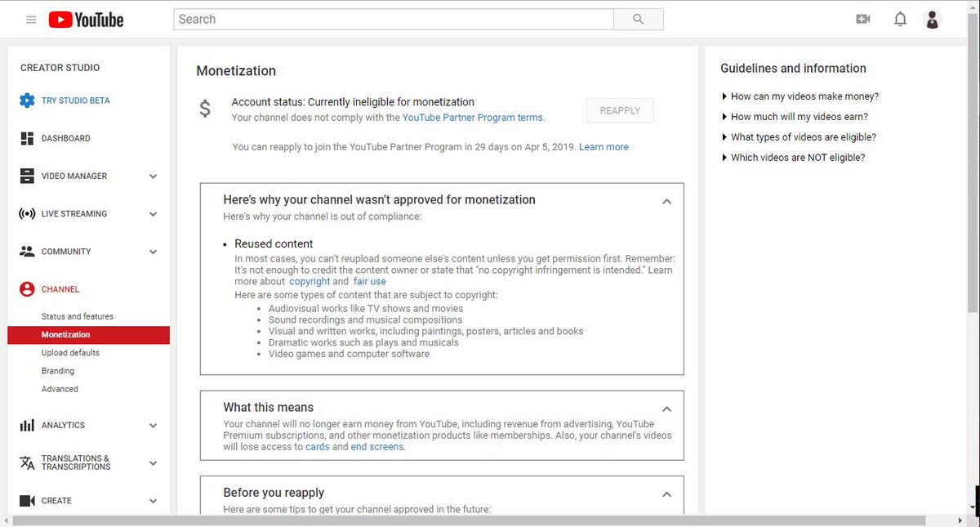This screenshot has height=527, width=980.
Task: Open the hamburger guide menu
Action: click(x=31, y=20)
